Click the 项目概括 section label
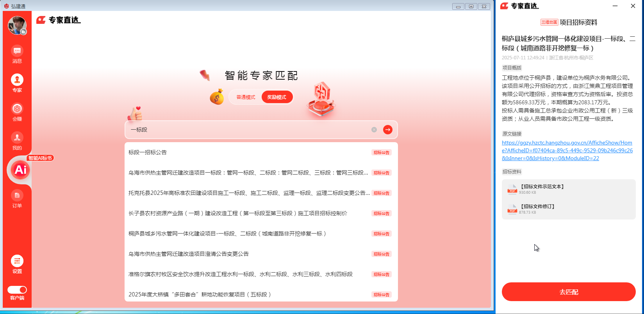Viewport: 644px width, 314px height. click(x=512, y=68)
